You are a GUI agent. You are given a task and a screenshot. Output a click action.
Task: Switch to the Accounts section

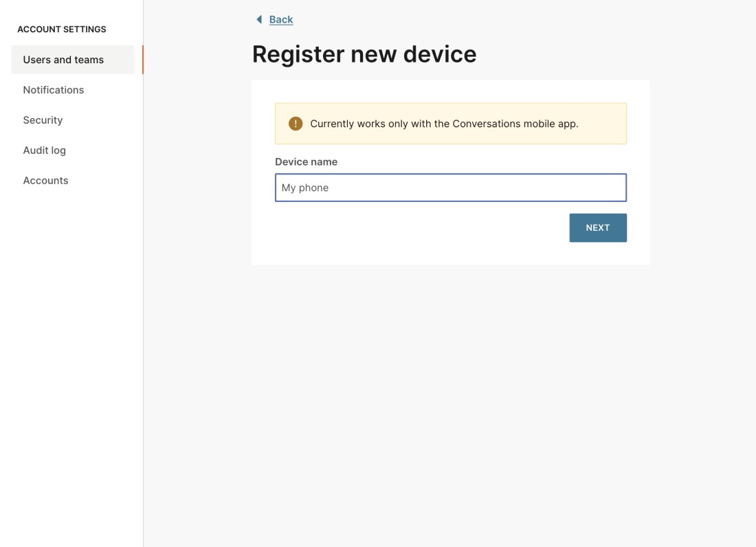point(45,181)
